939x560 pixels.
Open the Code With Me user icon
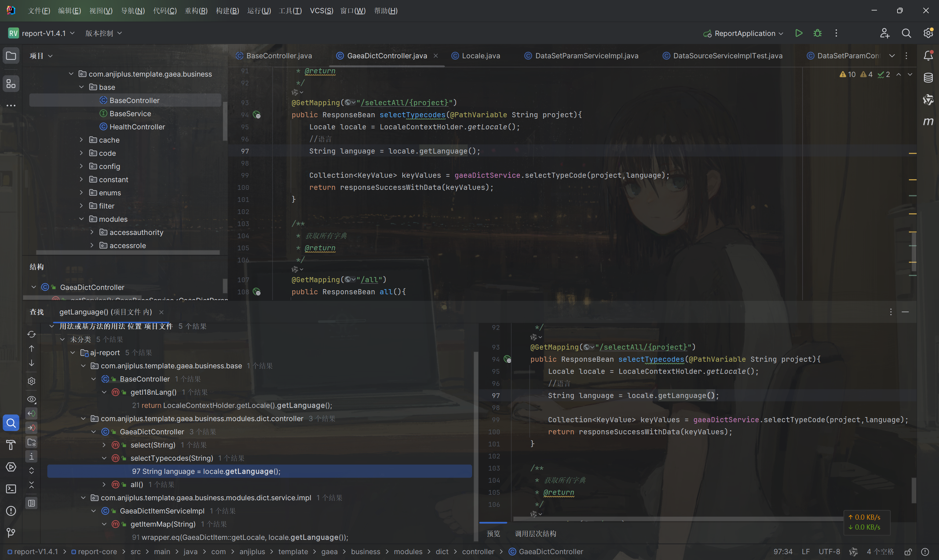pyautogui.click(x=884, y=33)
